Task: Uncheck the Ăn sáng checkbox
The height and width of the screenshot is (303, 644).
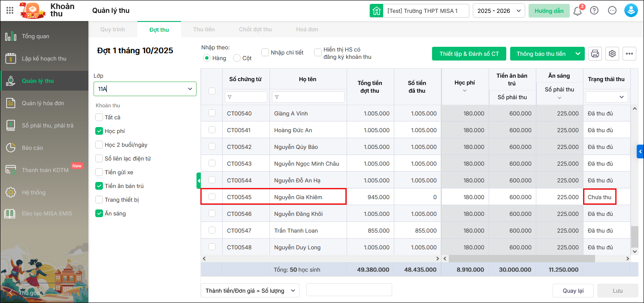Action: click(x=99, y=213)
